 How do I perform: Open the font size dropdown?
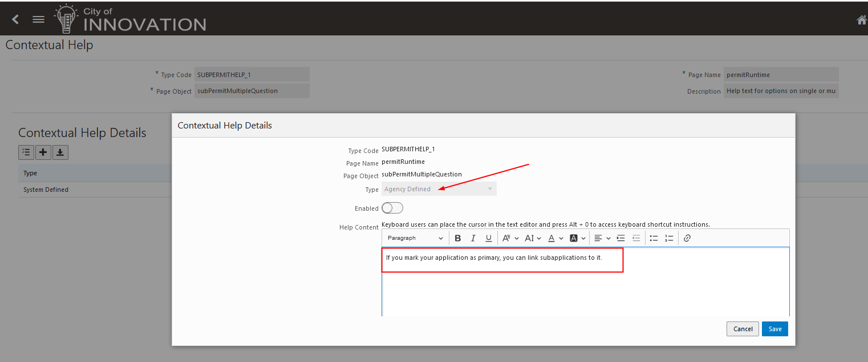[x=533, y=238]
